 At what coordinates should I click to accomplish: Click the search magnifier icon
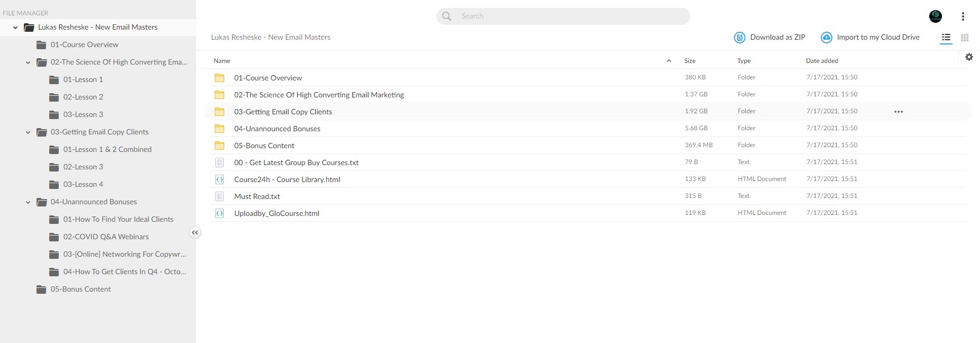447,16
